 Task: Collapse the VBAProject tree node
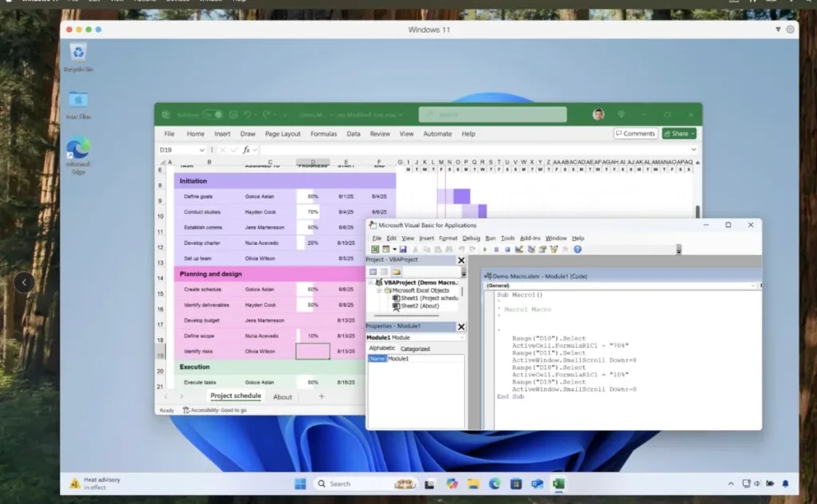pyautogui.click(x=369, y=282)
